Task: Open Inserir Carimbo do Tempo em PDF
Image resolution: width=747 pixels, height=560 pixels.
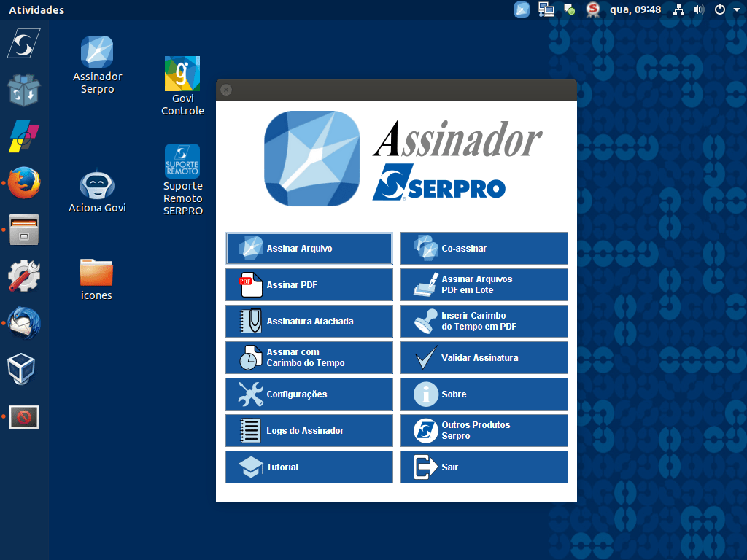Action: pos(484,321)
